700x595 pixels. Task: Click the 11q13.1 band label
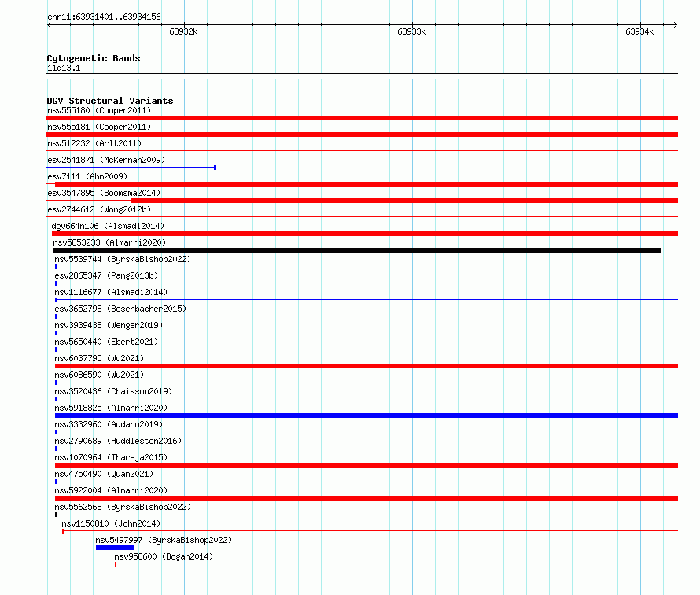pyautogui.click(x=64, y=68)
